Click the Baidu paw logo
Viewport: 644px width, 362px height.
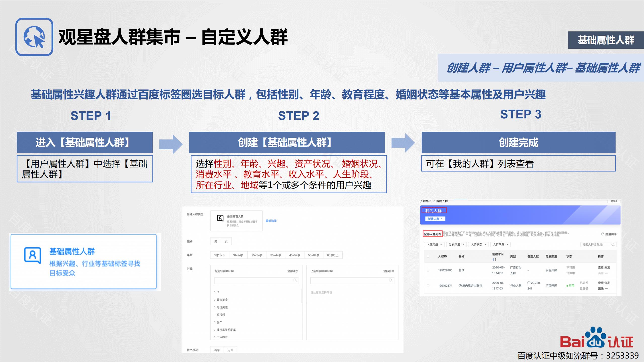pyautogui.click(x=596, y=337)
